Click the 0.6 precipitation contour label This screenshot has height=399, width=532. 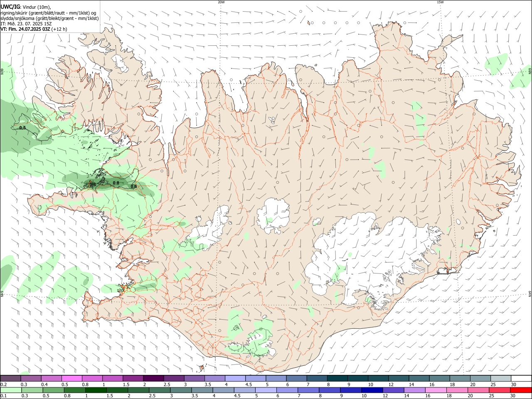(134, 187)
